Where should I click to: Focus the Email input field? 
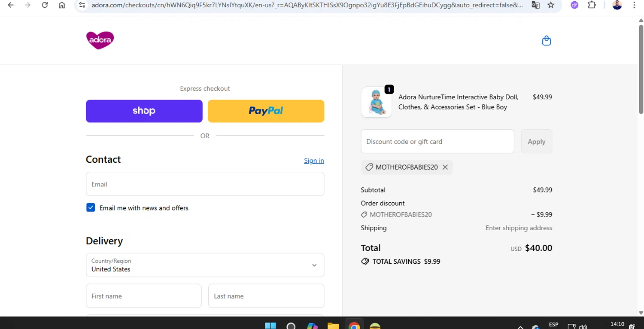[x=205, y=184]
